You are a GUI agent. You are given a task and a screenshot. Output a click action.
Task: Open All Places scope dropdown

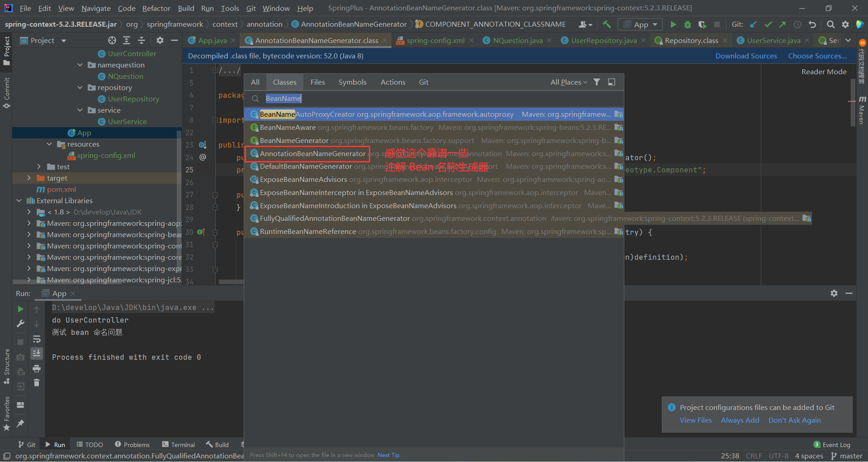(x=569, y=82)
